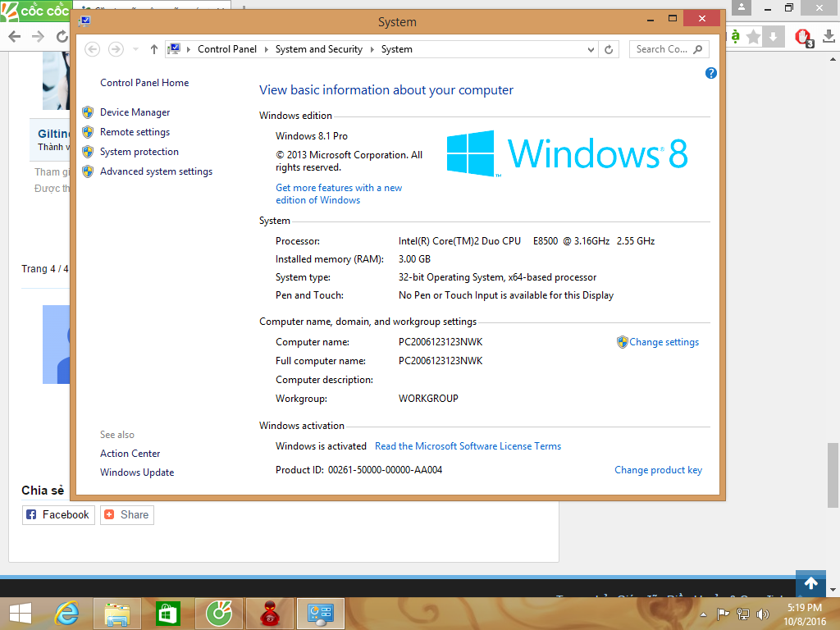
Task: Open the browser downloads arrow icon
Action: [829, 36]
